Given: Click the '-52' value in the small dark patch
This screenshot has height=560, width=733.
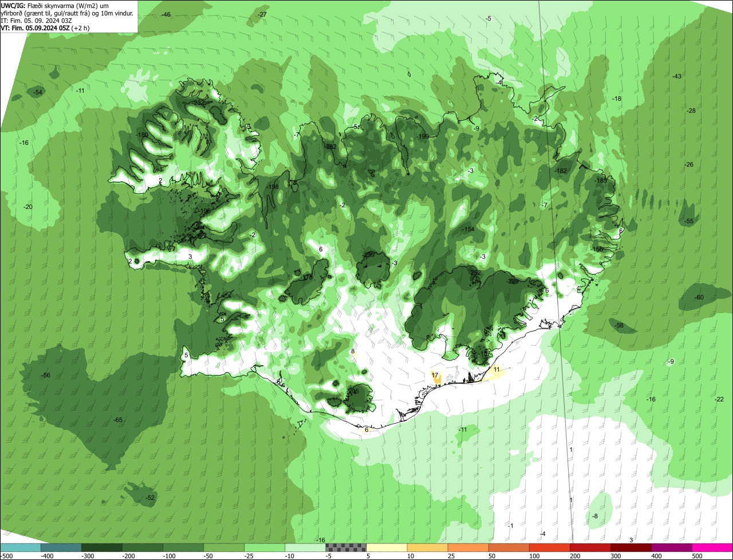Looking at the screenshot, I should pyautogui.click(x=150, y=498).
